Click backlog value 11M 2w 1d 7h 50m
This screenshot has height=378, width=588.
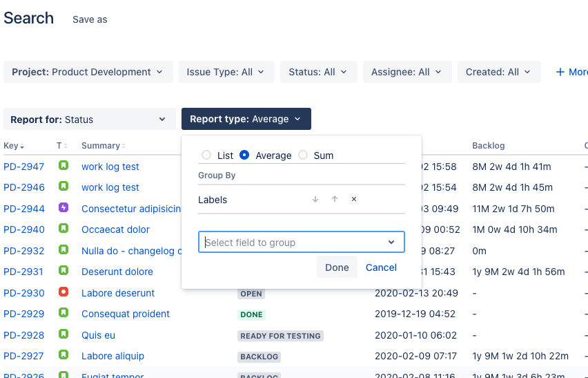(513, 209)
